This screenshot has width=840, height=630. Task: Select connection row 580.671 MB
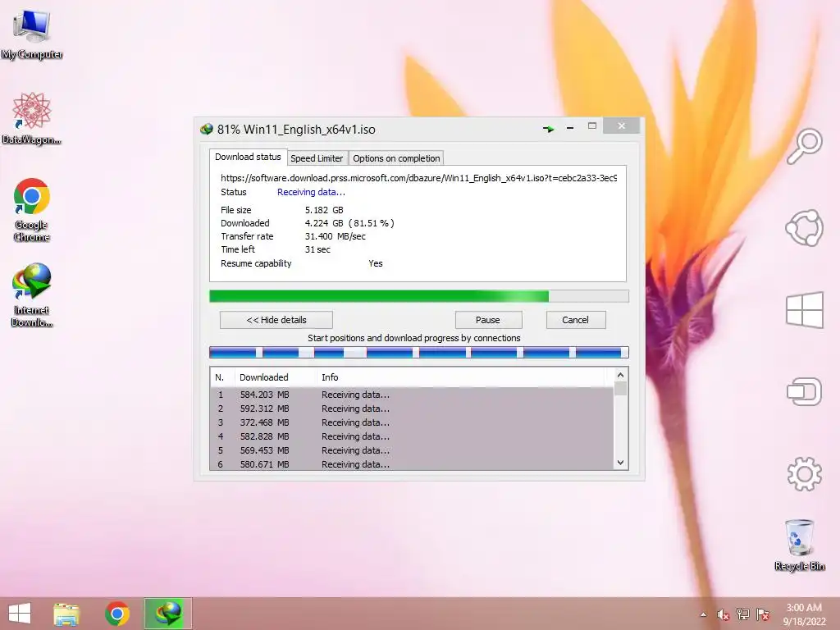click(412, 464)
